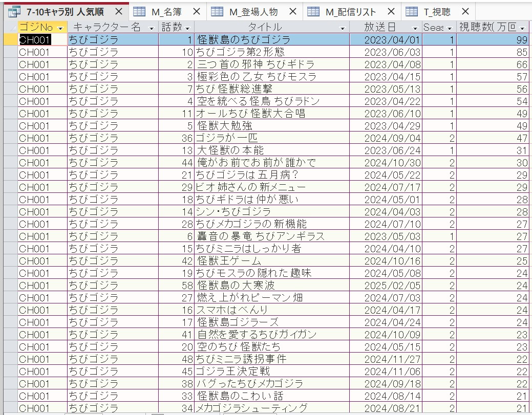
Task: Close the M_配信リスト tab
Action: (x=391, y=12)
